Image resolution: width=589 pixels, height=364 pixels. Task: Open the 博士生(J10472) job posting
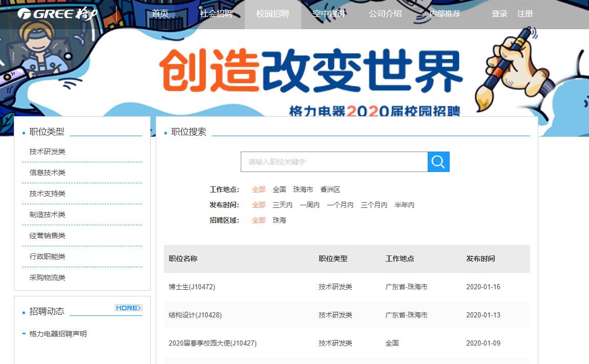click(x=192, y=287)
